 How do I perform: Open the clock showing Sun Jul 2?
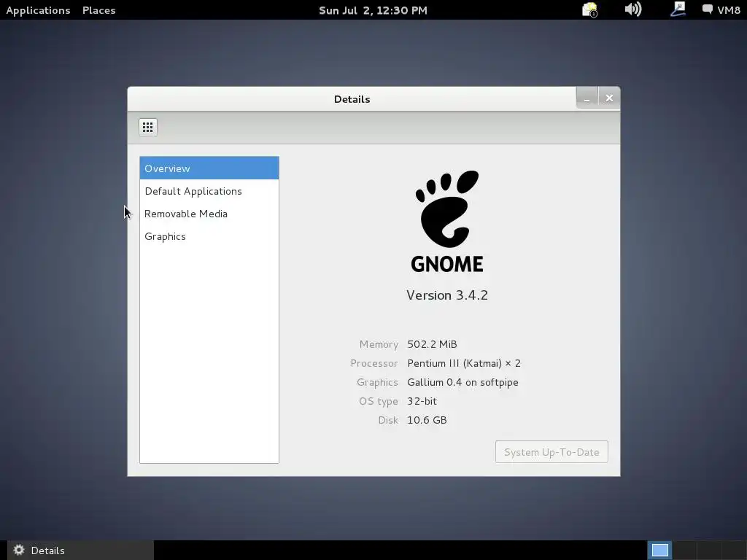pyautogui.click(x=373, y=10)
